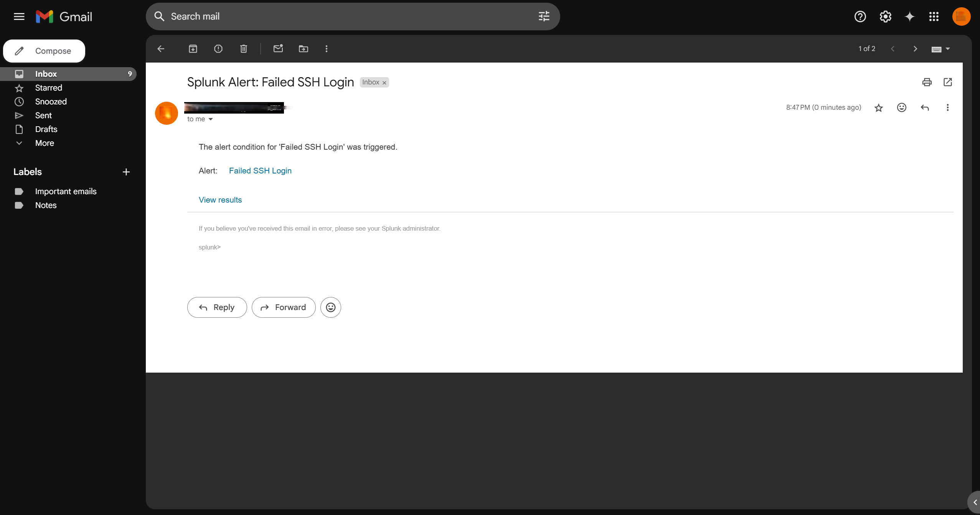Remove the Inbox label chip
The height and width of the screenshot is (515, 980).
click(x=384, y=83)
